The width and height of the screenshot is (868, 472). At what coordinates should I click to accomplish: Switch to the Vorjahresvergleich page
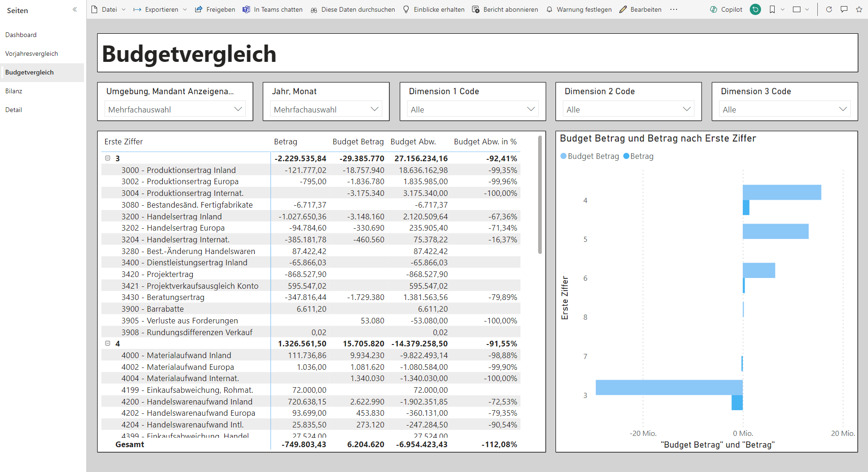pyautogui.click(x=32, y=53)
